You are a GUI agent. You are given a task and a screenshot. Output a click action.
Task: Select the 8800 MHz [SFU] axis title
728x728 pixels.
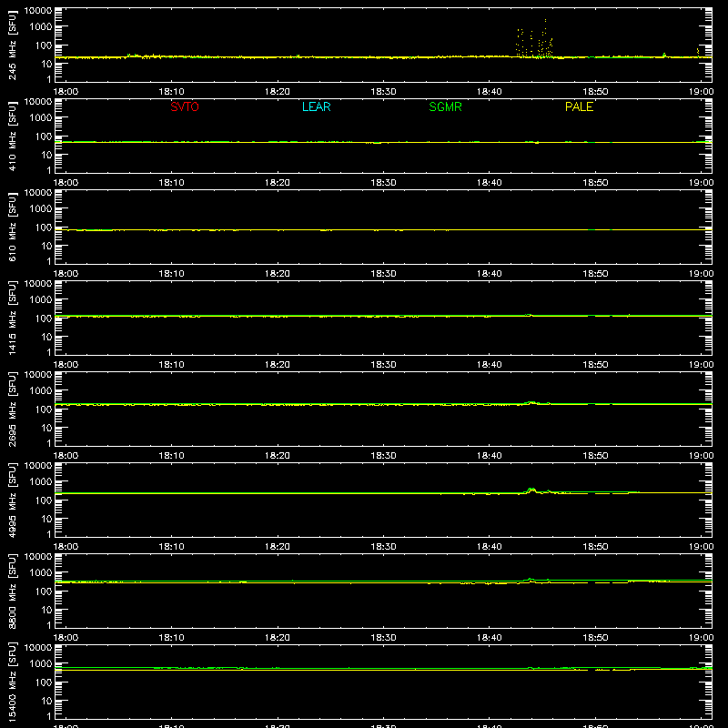pyautogui.click(x=13, y=591)
